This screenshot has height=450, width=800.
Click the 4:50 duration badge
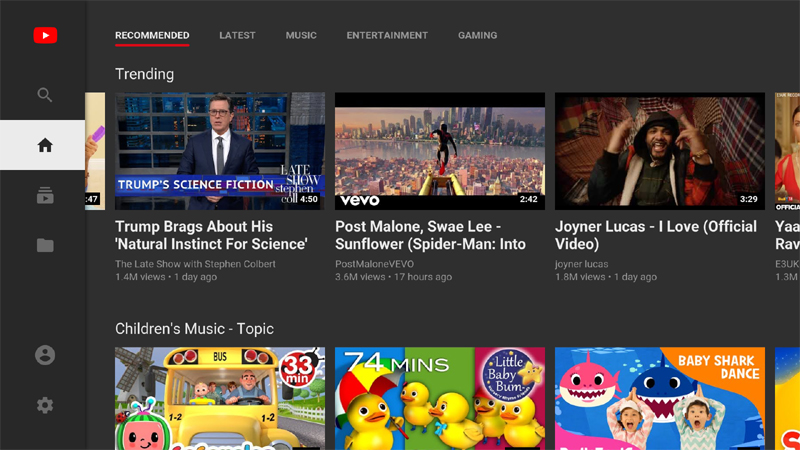coord(309,199)
